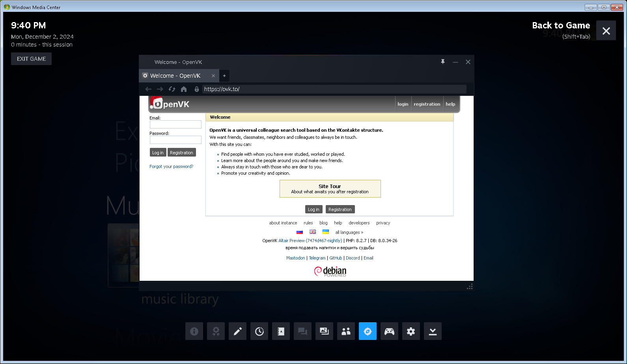The image size is (627, 364).
Task: Close the overlay browser window
Action: (468, 62)
